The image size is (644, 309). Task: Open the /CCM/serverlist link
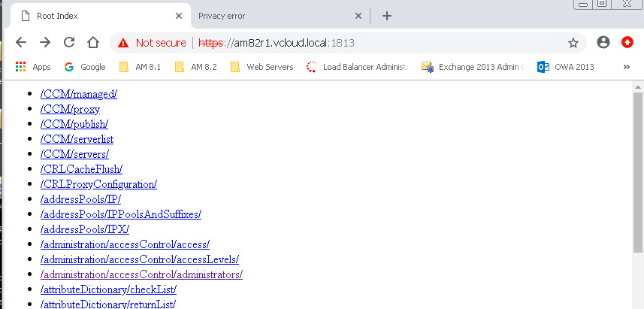tap(77, 139)
